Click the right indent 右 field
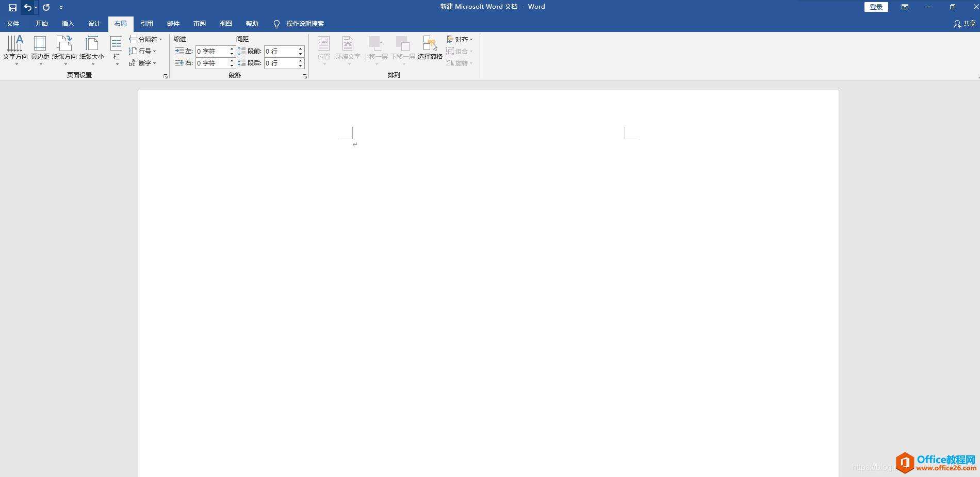 click(211, 63)
